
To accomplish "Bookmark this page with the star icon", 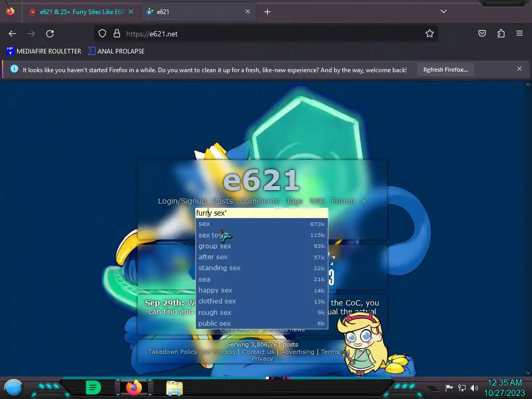I will (430, 34).
